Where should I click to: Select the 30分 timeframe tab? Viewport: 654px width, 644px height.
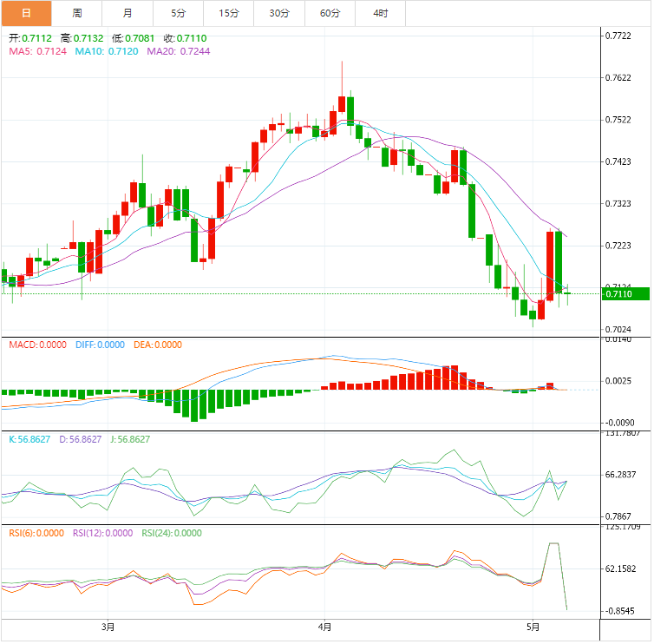click(x=279, y=13)
